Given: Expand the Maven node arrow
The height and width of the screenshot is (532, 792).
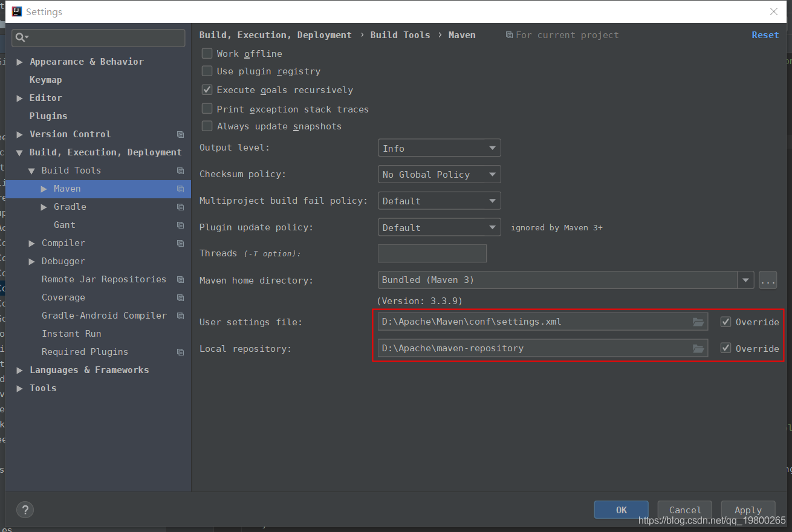Looking at the screenshot, I should coord(44,189).
